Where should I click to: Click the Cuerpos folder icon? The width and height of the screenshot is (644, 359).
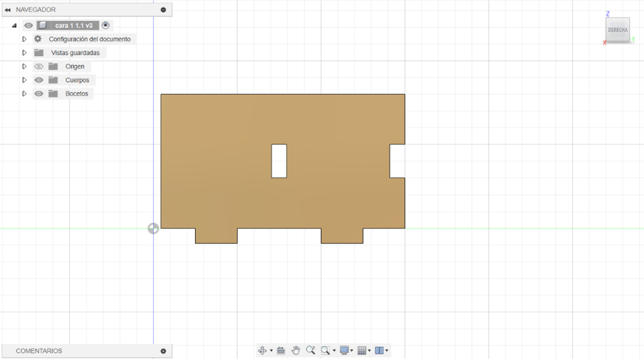53,80
